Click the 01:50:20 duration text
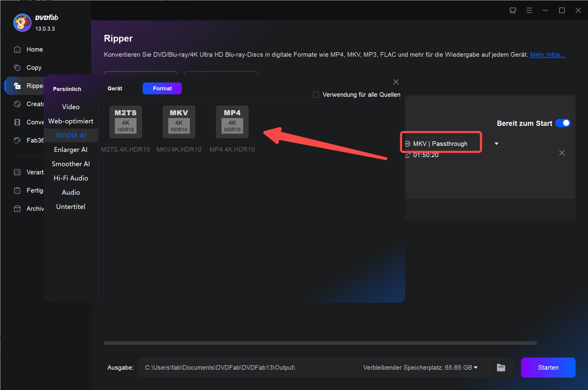The height and width of the screenshot is (390, 588). click(426, 155)
